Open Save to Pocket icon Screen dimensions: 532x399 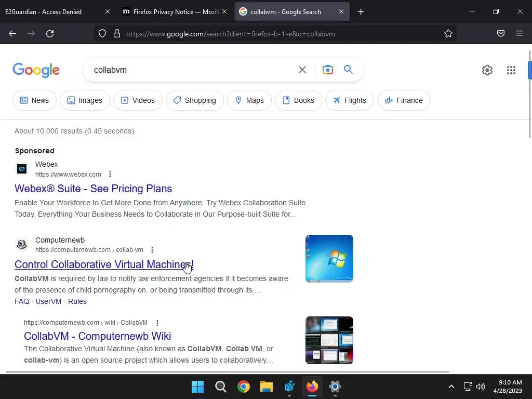click(x=501, y=33)
